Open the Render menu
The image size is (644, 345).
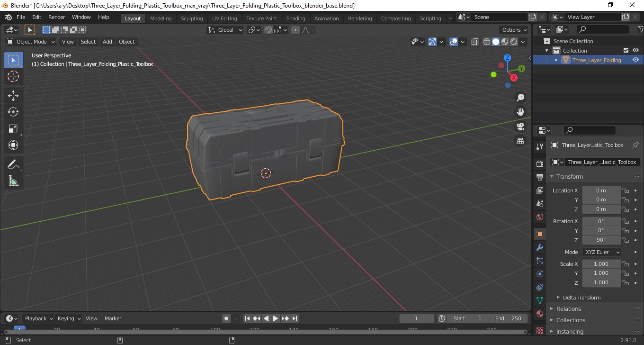(x=56, y=17)
